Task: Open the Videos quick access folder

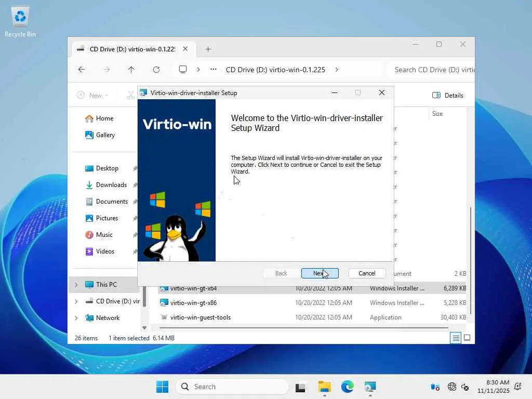Action: pos(105,251)
